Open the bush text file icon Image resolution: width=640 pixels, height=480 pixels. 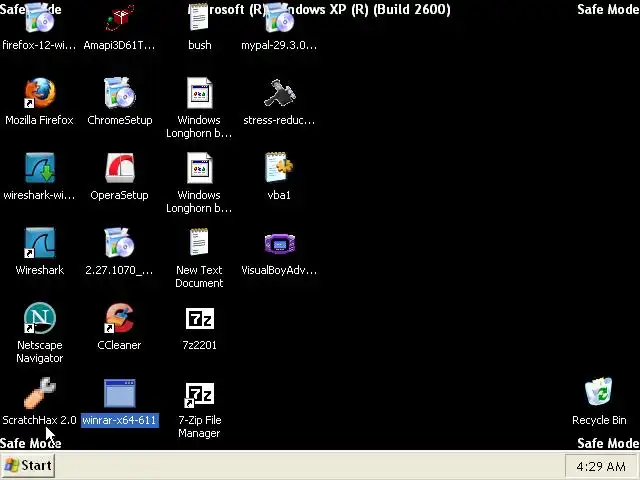[x=199, y=18]
